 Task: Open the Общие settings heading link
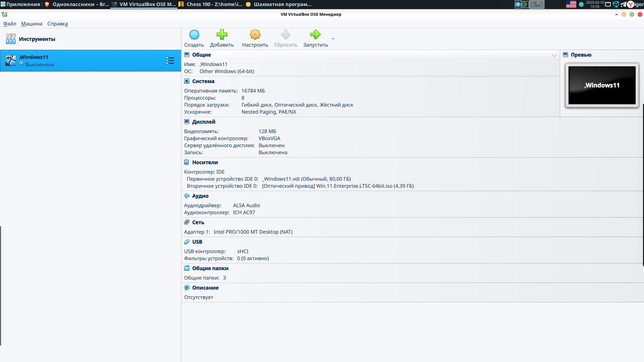coord(202,55)
